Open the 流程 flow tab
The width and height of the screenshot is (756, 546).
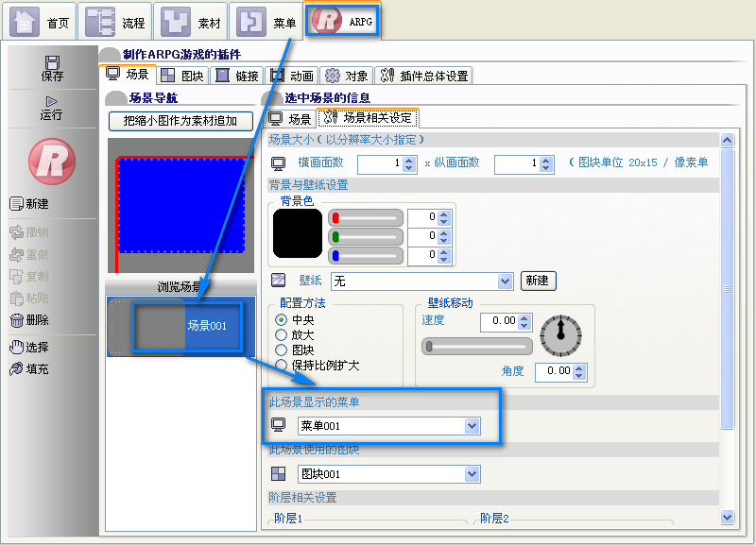pos(115,21)
